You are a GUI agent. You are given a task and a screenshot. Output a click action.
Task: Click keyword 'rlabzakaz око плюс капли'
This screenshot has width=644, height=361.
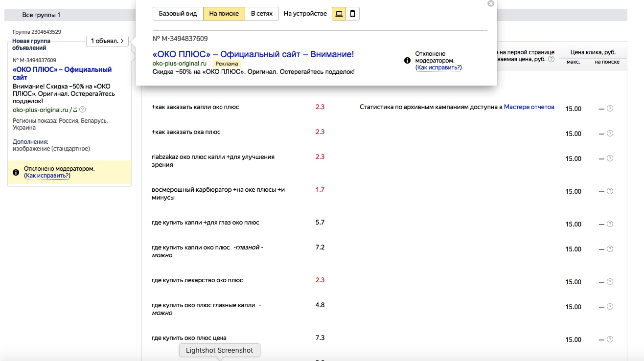coord(213,160)
